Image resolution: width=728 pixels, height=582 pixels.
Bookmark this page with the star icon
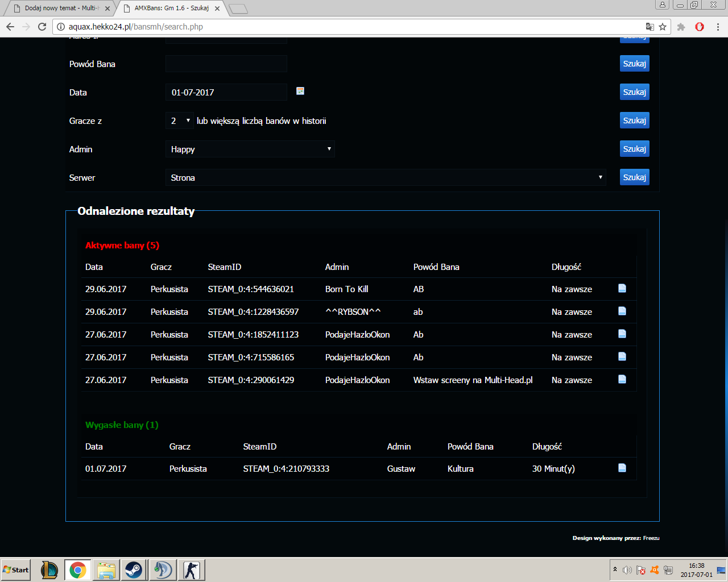pyautogui.click(x=663, y=27)
